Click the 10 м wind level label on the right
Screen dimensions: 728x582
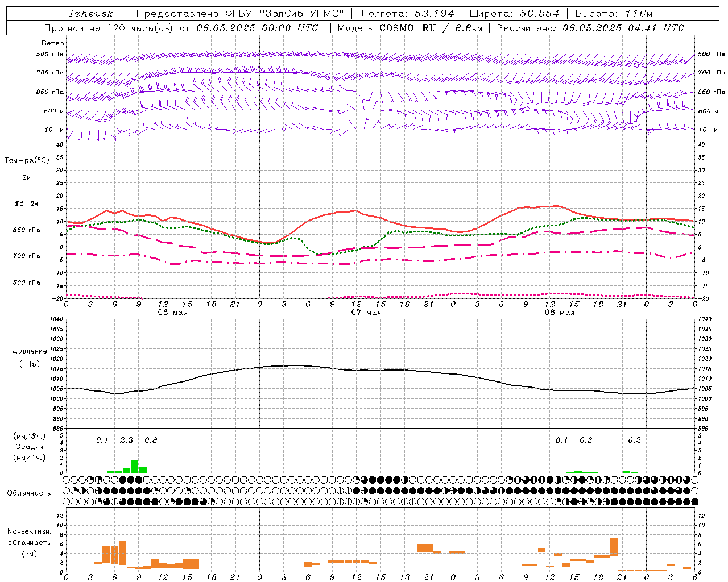click(x=708, y=130)
